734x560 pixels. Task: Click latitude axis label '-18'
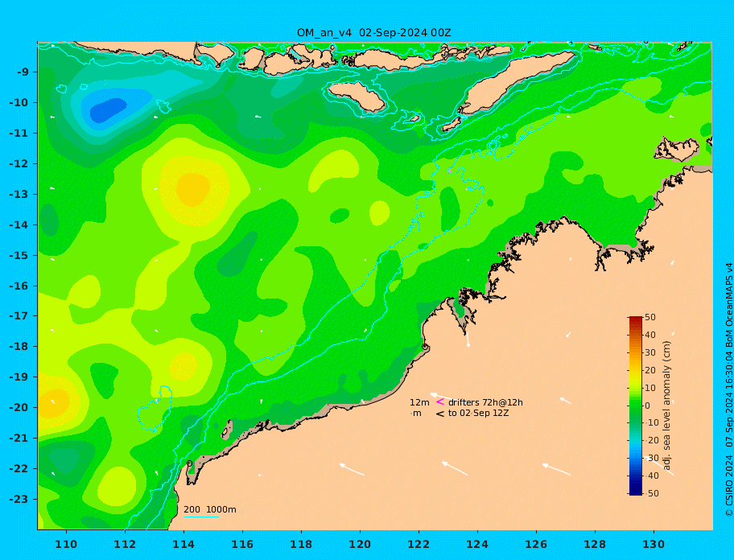[x=19, y=346]
